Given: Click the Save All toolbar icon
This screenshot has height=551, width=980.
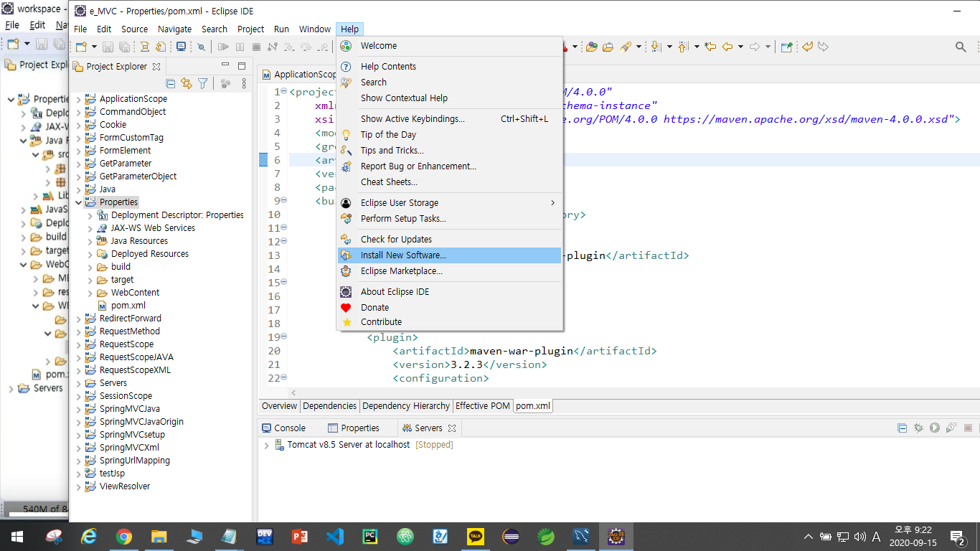Looking at the screenshot, I should point(124,47).
